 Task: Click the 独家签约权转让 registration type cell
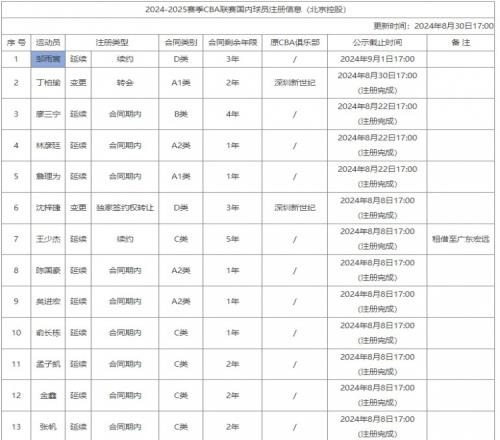tap(125, 208)
